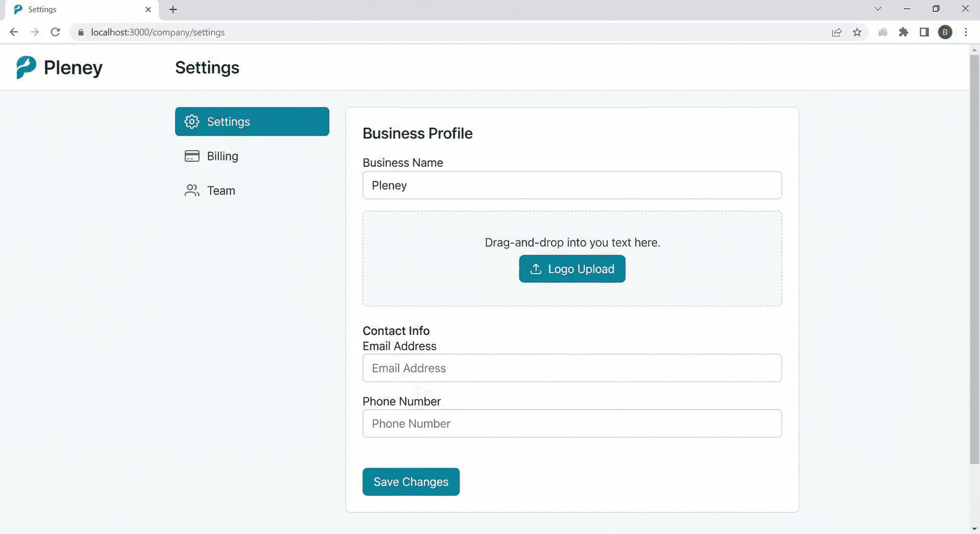Open a new browser tab
This screenshot has width=980, height=534.
[x=173, y=9]
